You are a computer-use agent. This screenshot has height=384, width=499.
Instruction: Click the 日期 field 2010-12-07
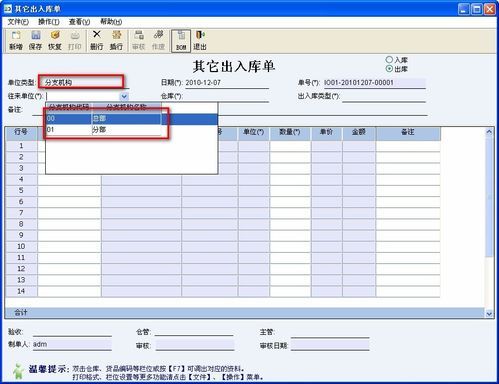(226, 83)
